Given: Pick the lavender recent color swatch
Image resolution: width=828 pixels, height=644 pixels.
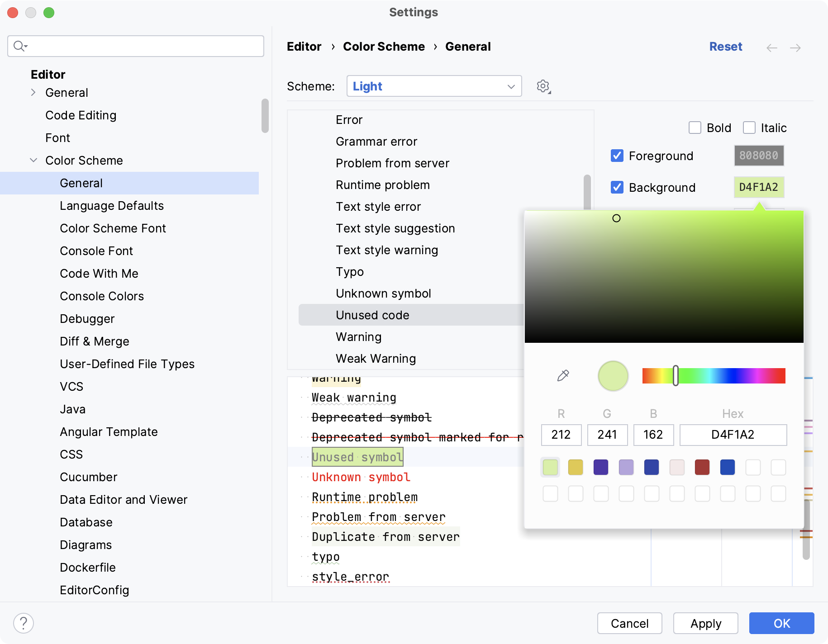Looking at the screenshot, I should point(626,467).
